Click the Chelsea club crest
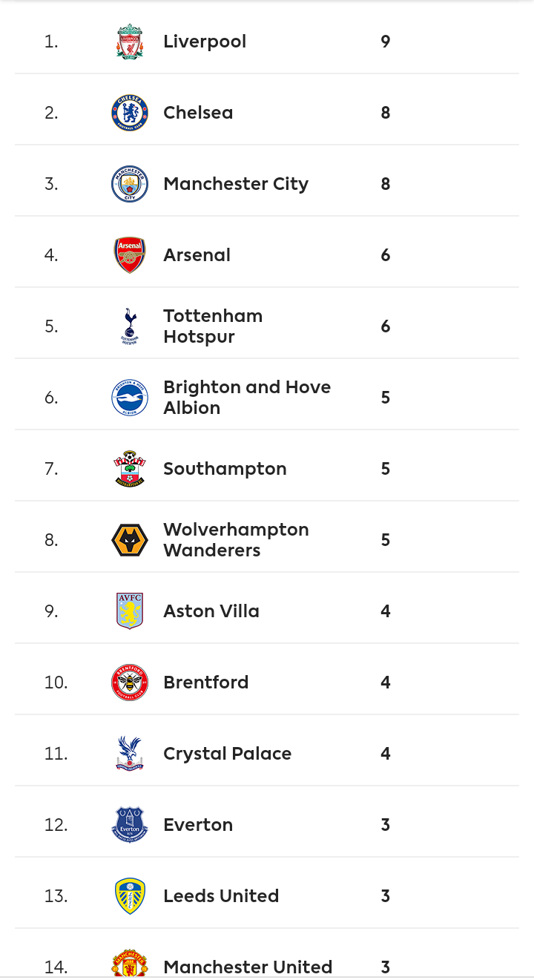Screen dimensions: 534x980 pos(130,113)
